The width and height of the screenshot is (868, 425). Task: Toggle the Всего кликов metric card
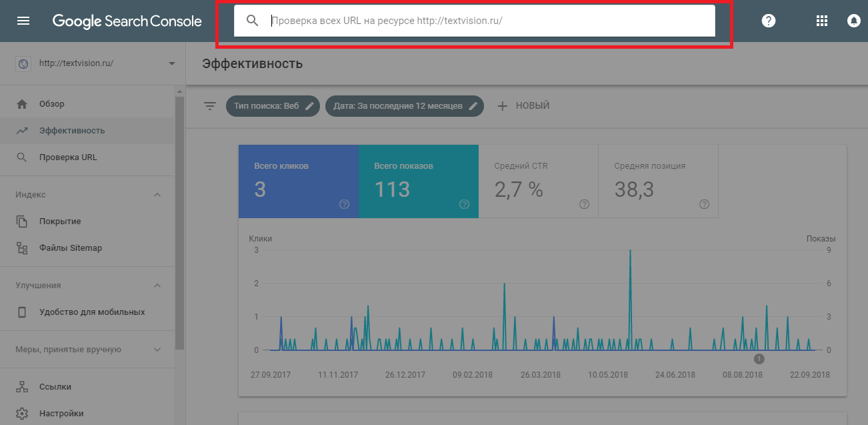(298, 181)
